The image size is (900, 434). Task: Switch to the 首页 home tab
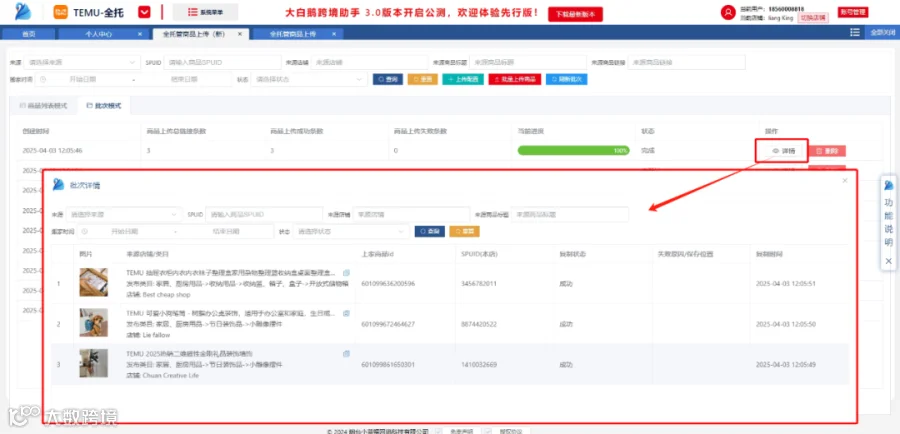pos(29,34)
